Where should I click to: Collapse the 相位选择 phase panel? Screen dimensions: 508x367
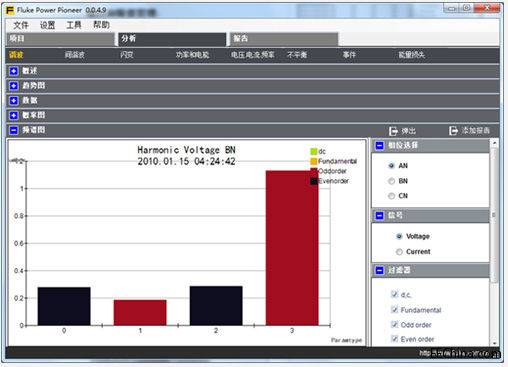click(x=379, y=146)
